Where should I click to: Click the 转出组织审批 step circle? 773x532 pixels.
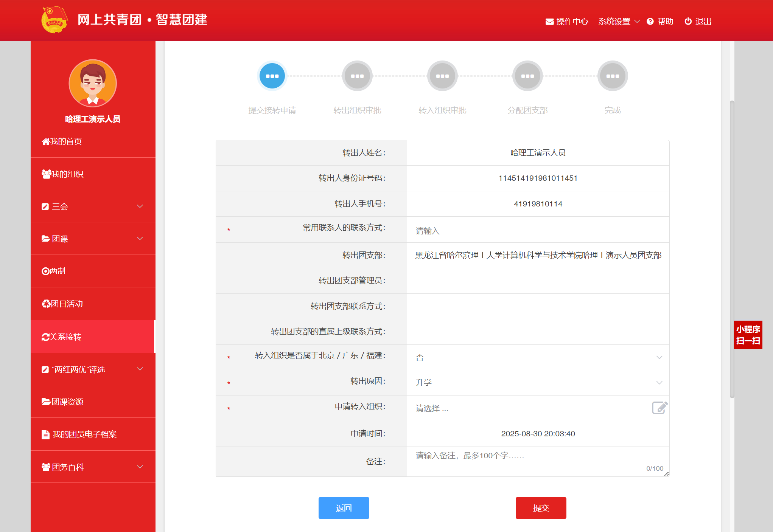coord(357,76)
